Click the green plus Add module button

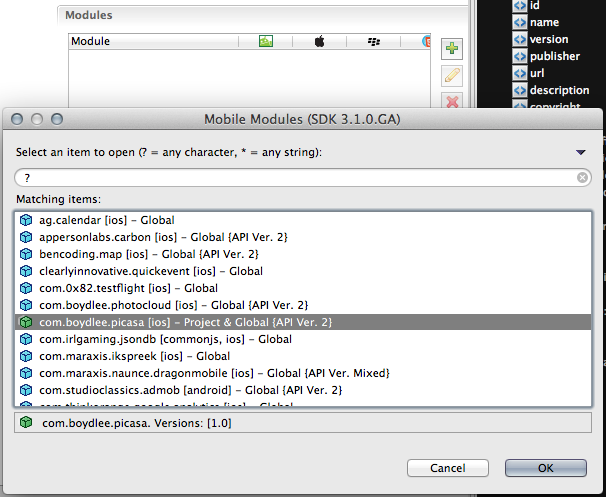[x=452, y=49]
